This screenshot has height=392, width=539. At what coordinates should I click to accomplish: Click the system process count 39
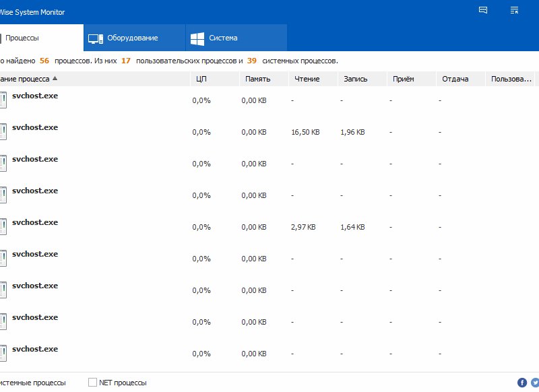pos(251,61)
